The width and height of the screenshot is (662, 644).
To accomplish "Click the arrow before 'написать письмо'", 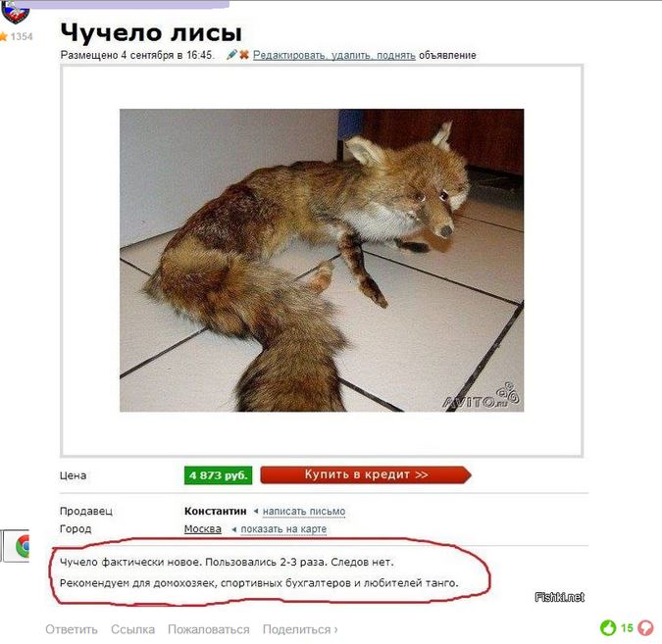I will click(256, 511).
